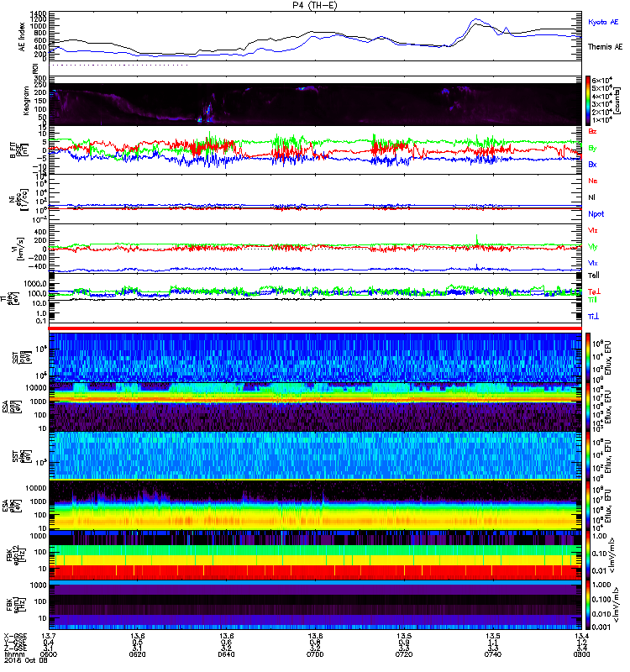Click the hhmm row label
This screenshot has height=672, width=630.
pyautogui.click(x=14, y=654)
